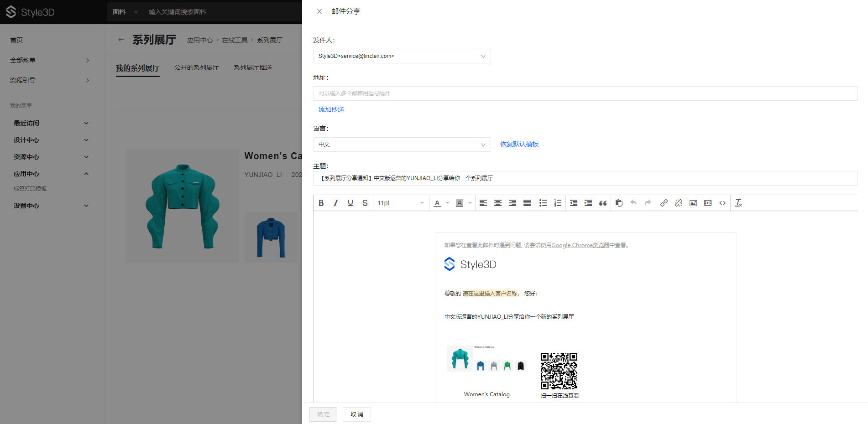The width and height of the screenshot is (868, 424).
Task: Switch to 公开的系列展厅 tab
Action: [197, 67]
